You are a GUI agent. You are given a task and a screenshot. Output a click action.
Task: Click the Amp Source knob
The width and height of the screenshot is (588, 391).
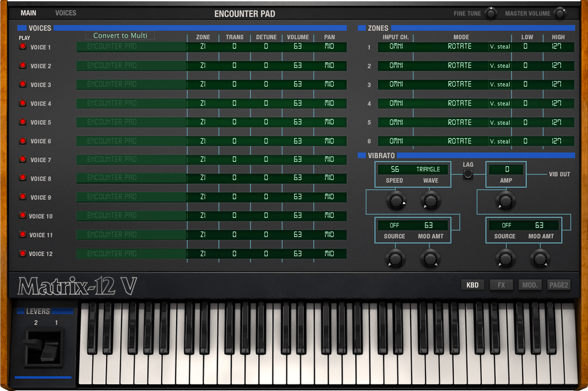click(505, 259)
